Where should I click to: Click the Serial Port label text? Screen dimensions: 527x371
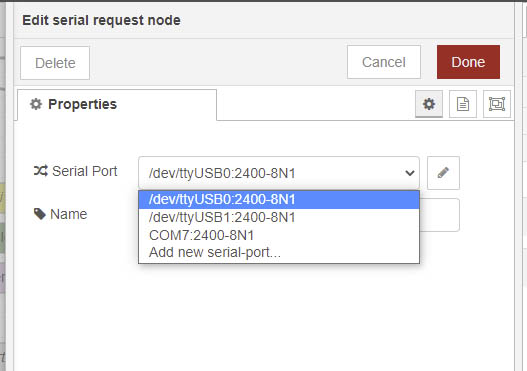click(x=85, y=171)
